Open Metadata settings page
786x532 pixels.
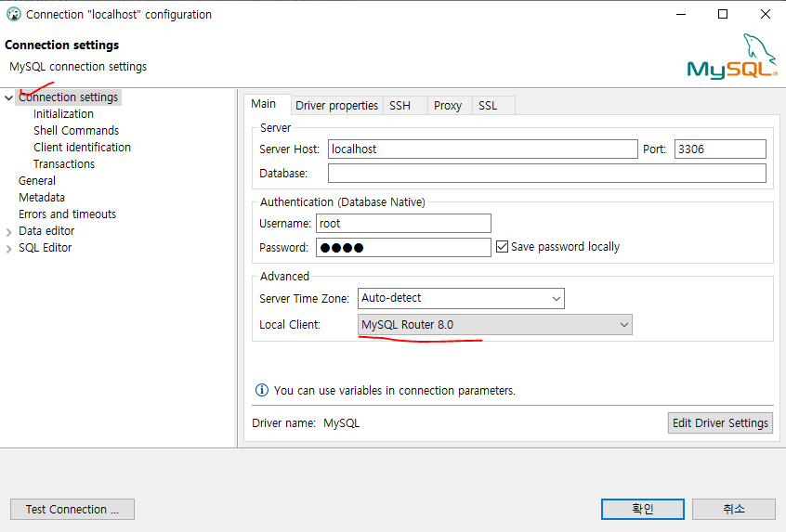coord(42,198)
